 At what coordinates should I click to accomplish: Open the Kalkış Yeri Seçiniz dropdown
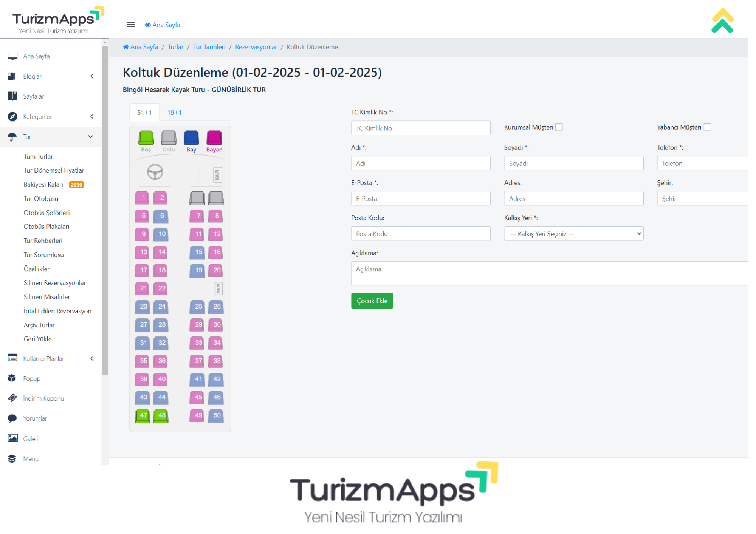(573, 233)
